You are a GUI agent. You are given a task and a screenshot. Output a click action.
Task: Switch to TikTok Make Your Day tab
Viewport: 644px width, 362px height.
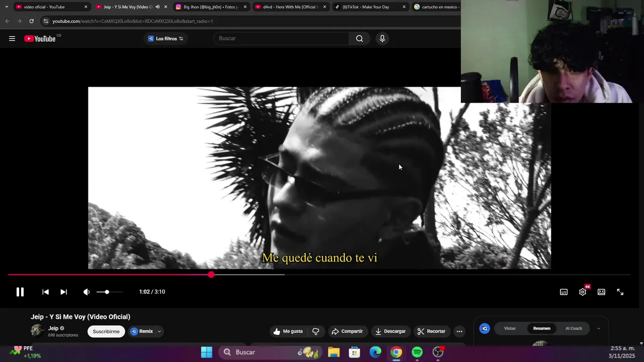369,7
